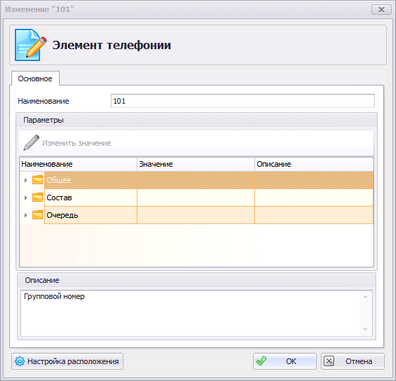Expand the Состав tree node

(x=26, y=198)
